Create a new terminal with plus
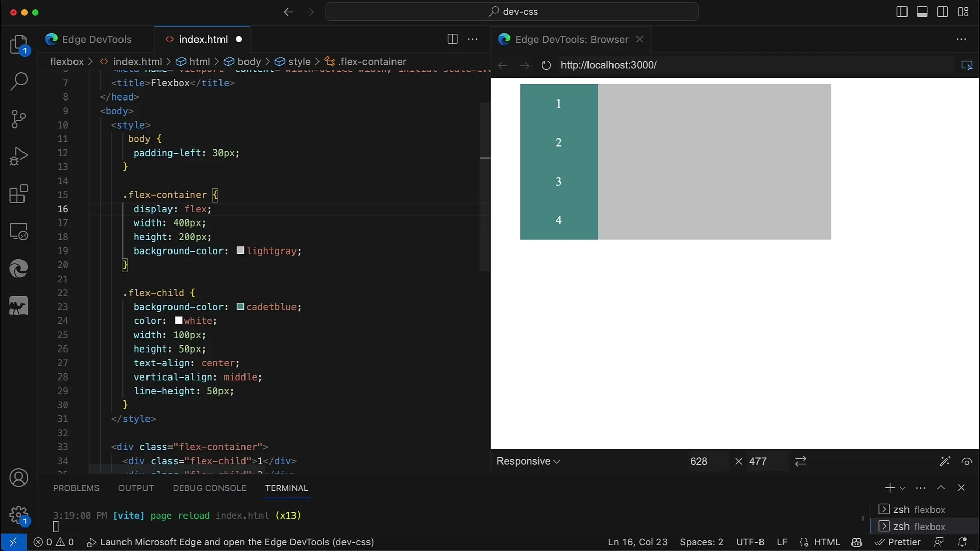 pos(890,488)
